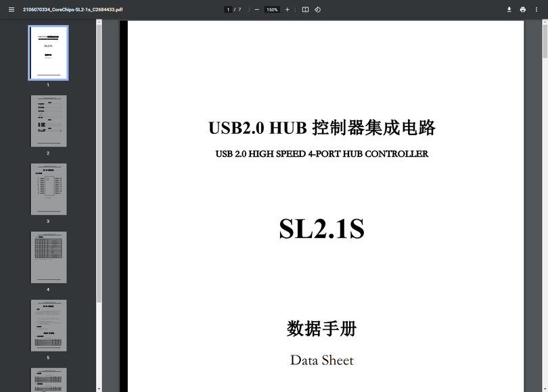
Task: Click the PDF filename title text
Action: pyautogui.click(x=72, y=9)
